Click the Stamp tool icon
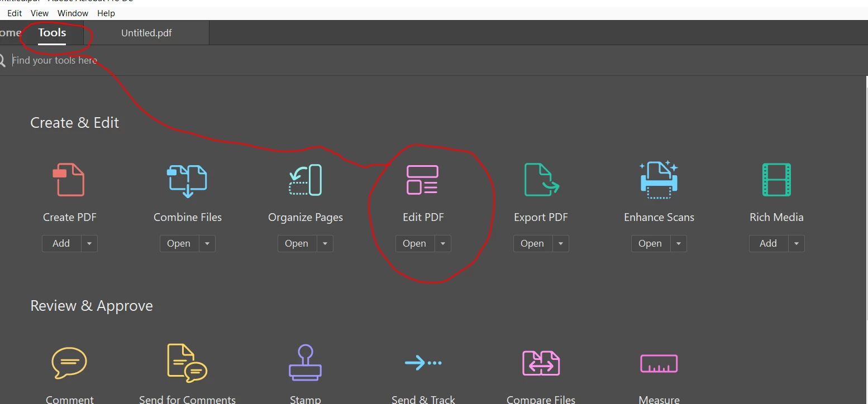Image resolution: width=868 pixels, height=404 pixels. [305, 363]
